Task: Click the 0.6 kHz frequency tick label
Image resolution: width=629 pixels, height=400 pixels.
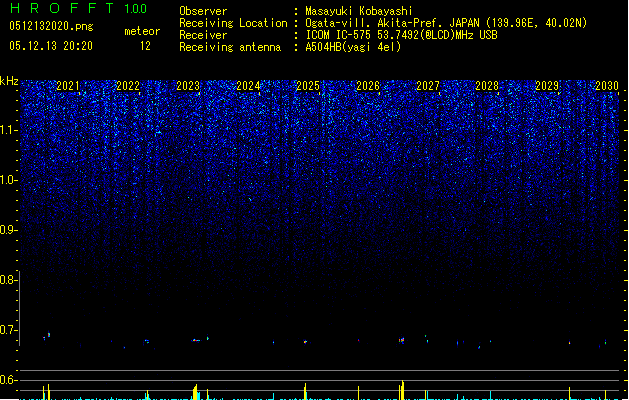Action: (8, 380)
